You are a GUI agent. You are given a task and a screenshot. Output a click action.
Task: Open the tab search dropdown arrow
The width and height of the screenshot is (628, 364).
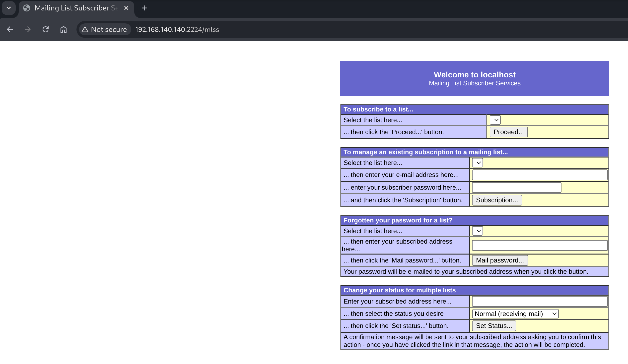9,8
